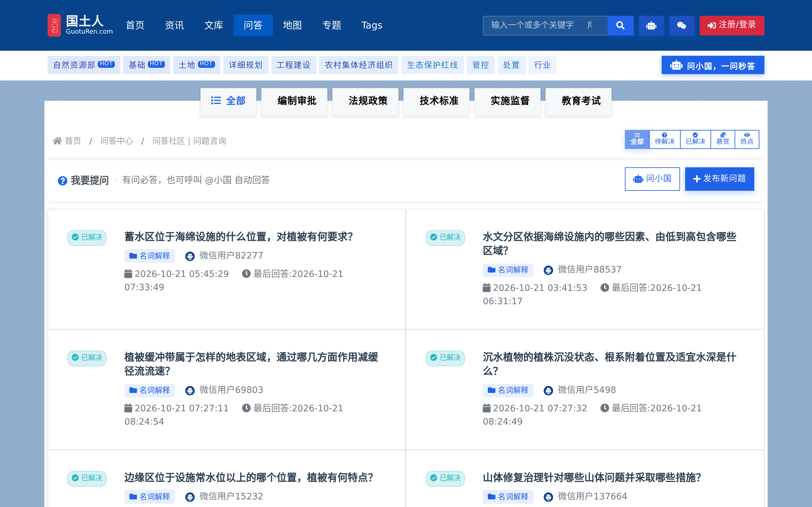This screenshot has height=507, width=812.
Task: Click the 问小国 outlined button
Action: coord(652,179)
